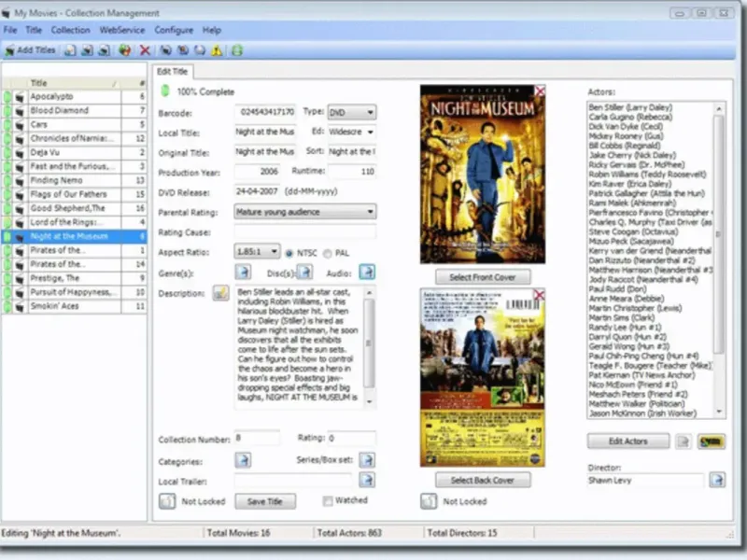Image resolution: width=747 pixels, height=560 pixels.
Task: Select Robin Williams (Teddy Roosevelt) in Actors
Action: click(647, 175)
